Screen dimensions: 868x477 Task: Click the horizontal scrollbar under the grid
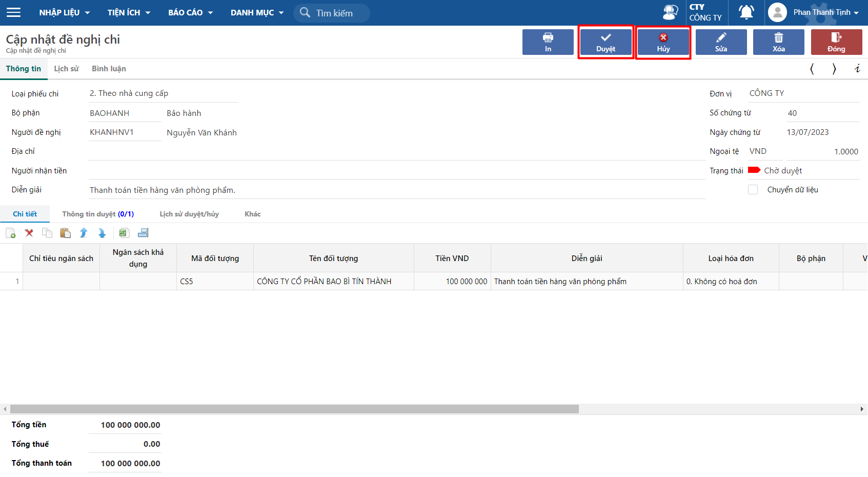[x=294, y=409]
